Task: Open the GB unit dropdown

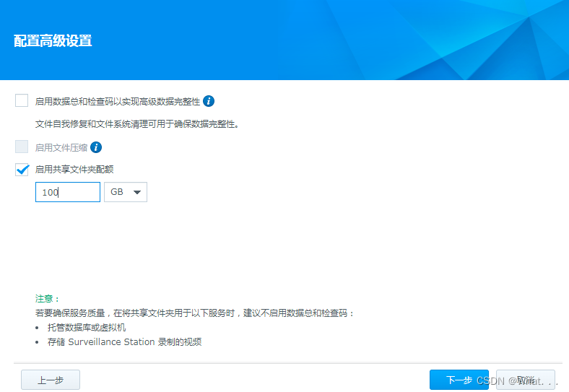Action: (126, 192)
